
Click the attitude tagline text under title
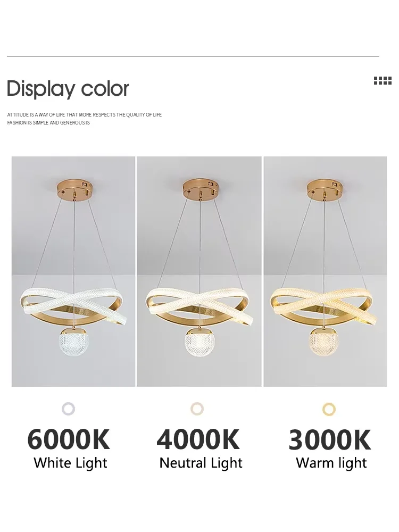[85, 119]
